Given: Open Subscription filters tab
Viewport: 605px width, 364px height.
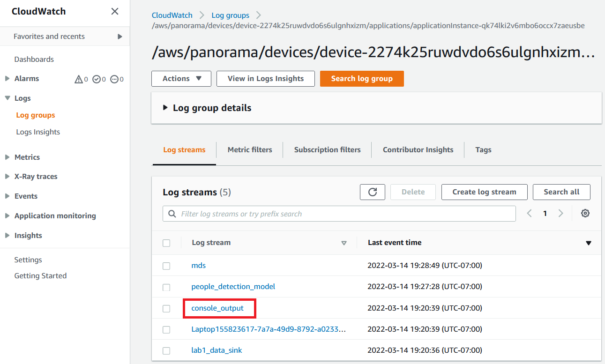Looking at the screenshot, I should tap(328, 150).
